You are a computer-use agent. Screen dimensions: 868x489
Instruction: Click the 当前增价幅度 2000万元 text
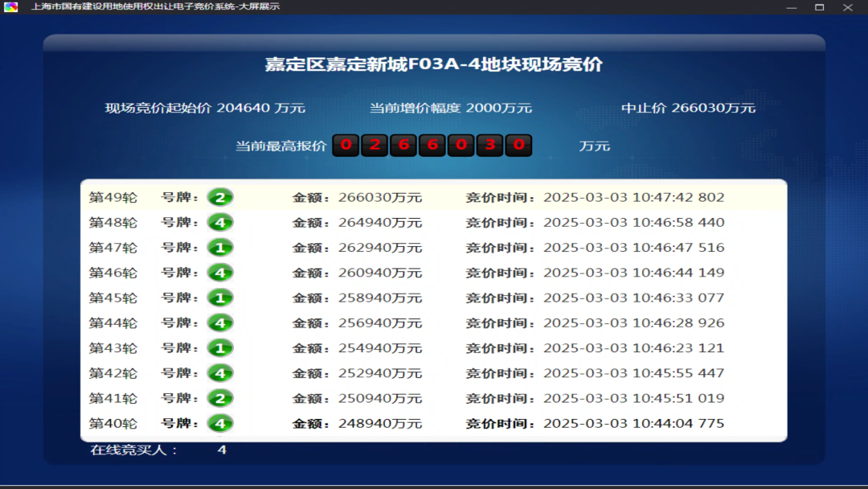click(450, 108)
